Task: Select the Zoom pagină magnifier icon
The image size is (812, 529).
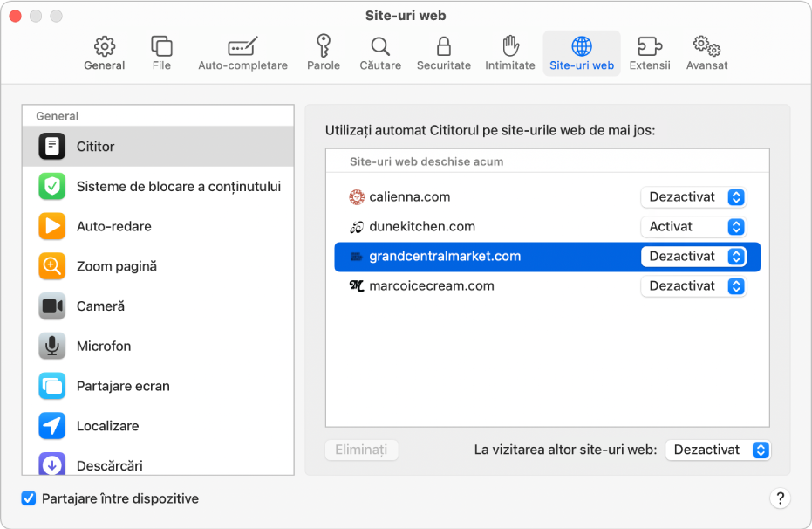Action: [51, 265]
